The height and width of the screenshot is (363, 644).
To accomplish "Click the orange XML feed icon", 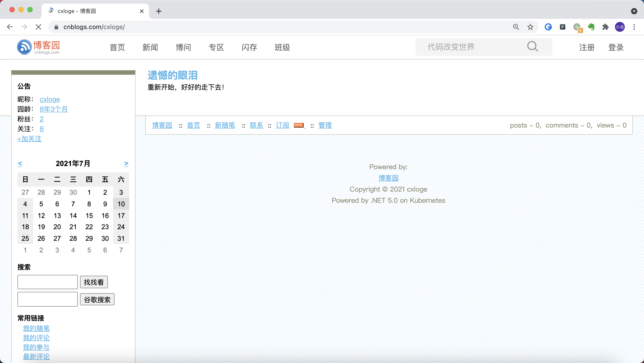I will (299, 125).
